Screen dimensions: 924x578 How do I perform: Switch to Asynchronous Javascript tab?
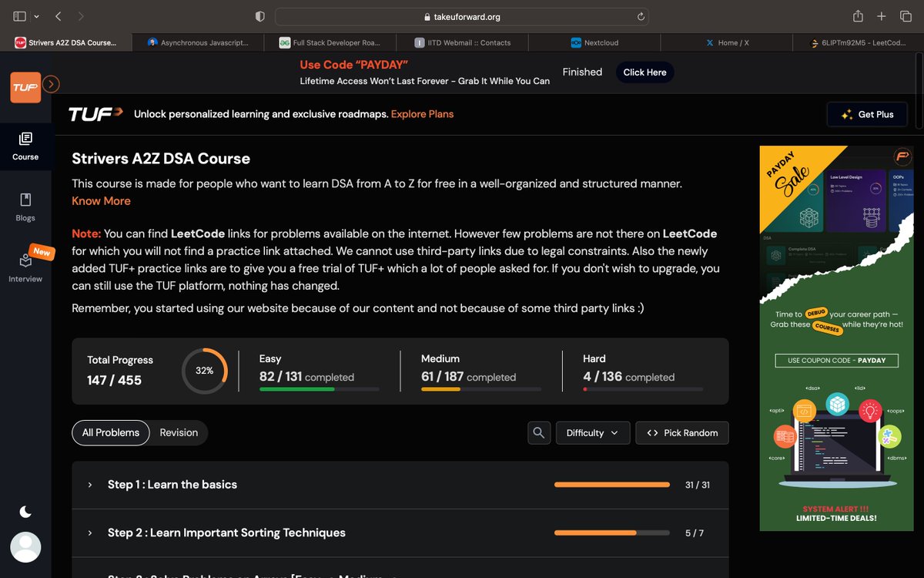point(199,42)
